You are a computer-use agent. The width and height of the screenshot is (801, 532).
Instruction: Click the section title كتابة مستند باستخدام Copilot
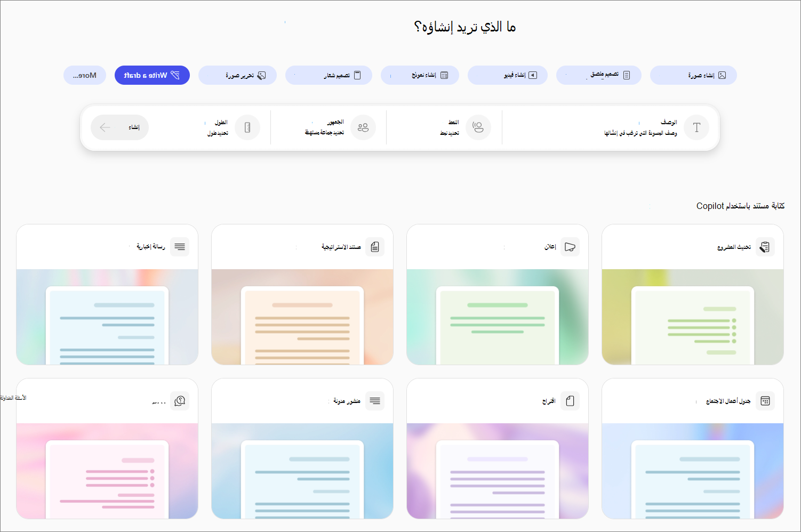pyautogui.click(x=740, y=206)
